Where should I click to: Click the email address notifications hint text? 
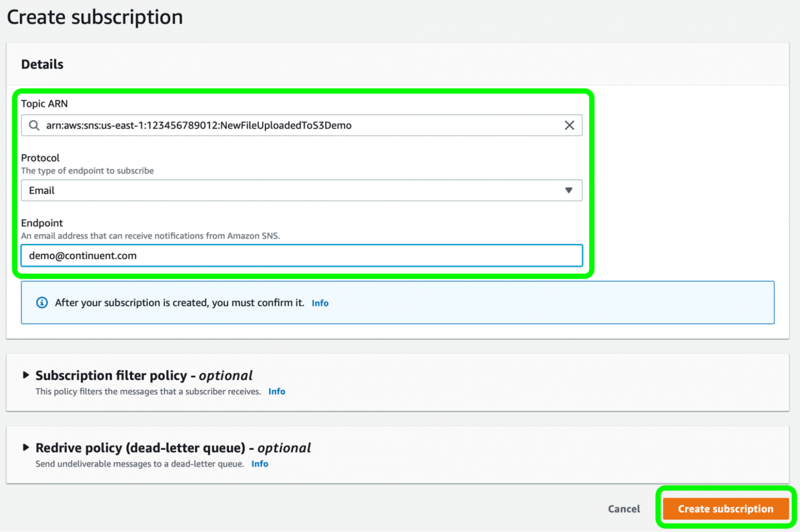click(150, 236)
